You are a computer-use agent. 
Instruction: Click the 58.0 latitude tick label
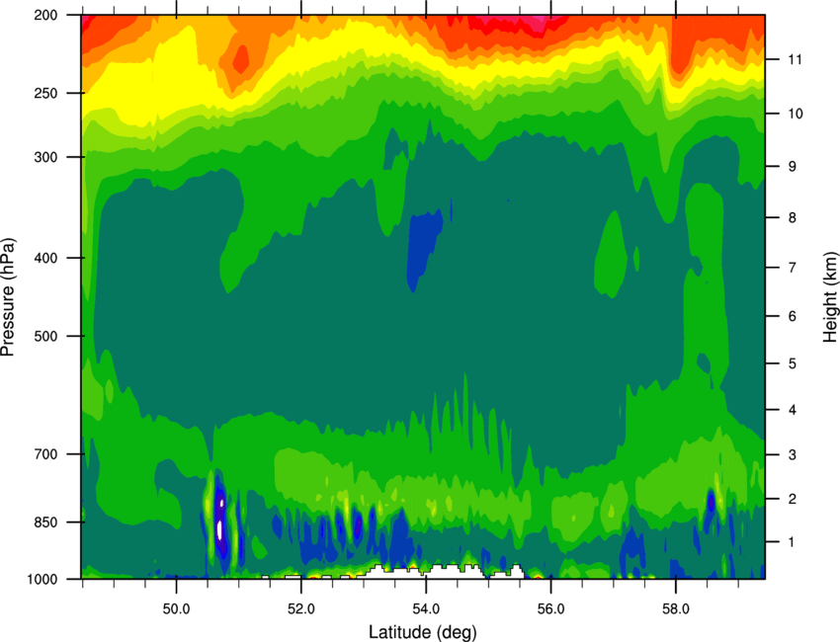[676, 609]
